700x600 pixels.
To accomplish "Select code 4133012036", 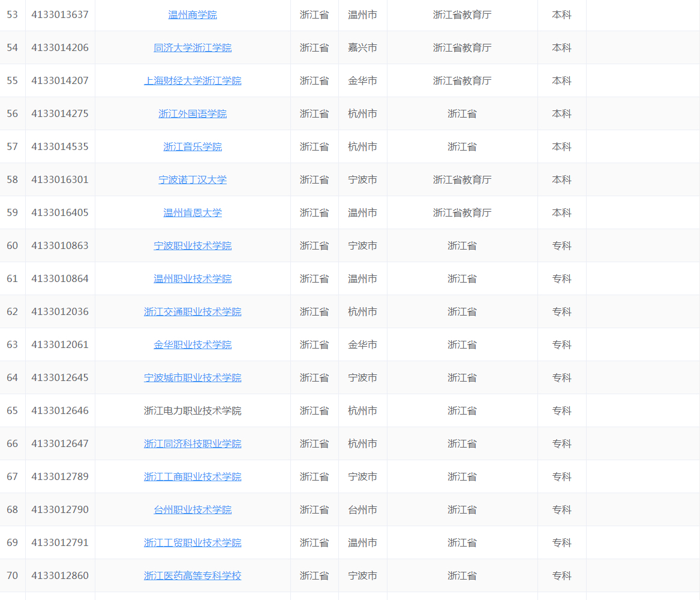I will click(60, 312).
